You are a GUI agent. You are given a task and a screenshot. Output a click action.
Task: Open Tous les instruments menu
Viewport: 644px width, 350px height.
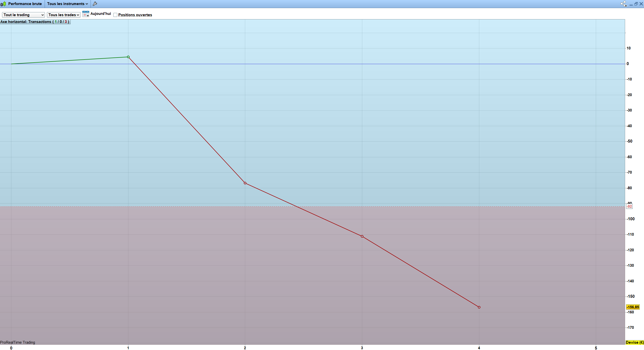(x=67, y=4)
